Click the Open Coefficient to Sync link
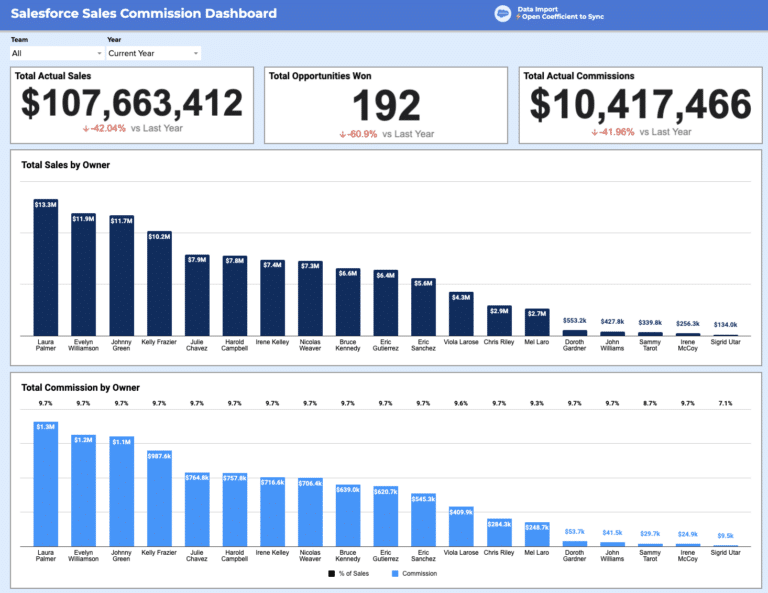Screen dimensions: 768x593 560,18
